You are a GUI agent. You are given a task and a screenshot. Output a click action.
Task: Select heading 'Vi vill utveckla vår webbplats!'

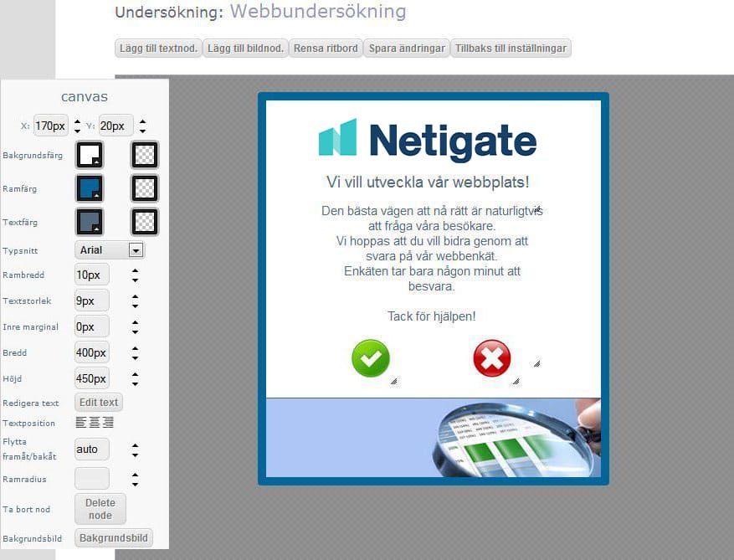(x=428, y=182)
